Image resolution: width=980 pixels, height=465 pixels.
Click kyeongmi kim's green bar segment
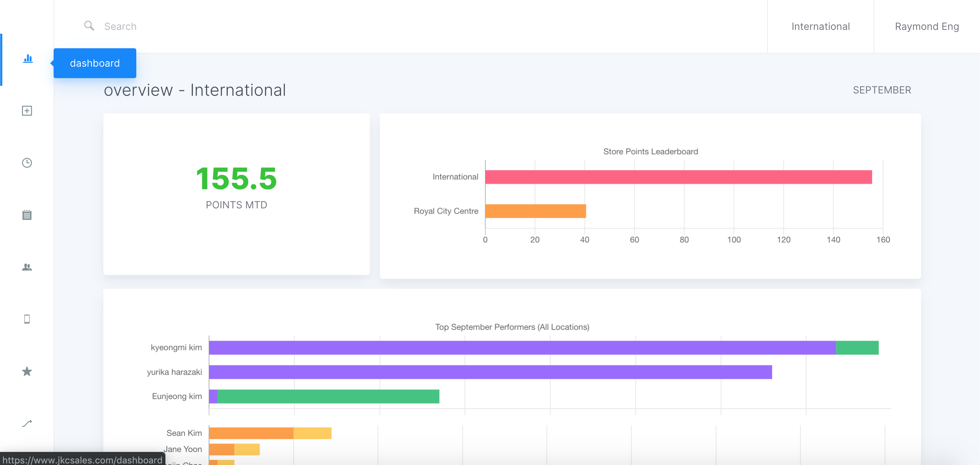coord(857,348)
